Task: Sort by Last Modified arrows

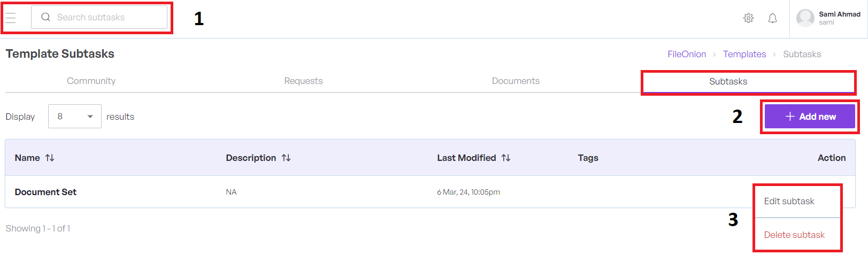Action: point(506,158)
